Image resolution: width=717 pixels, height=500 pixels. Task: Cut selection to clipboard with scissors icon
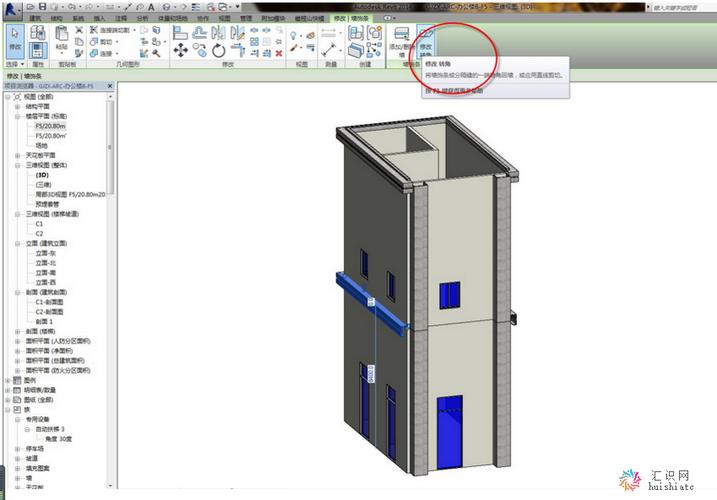pos(79,30)
